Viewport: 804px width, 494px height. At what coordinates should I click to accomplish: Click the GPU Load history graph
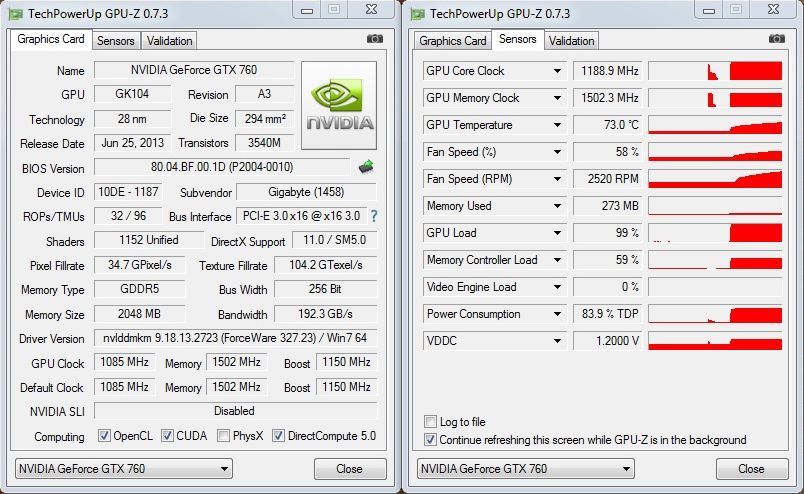click(x=715, y=233)
